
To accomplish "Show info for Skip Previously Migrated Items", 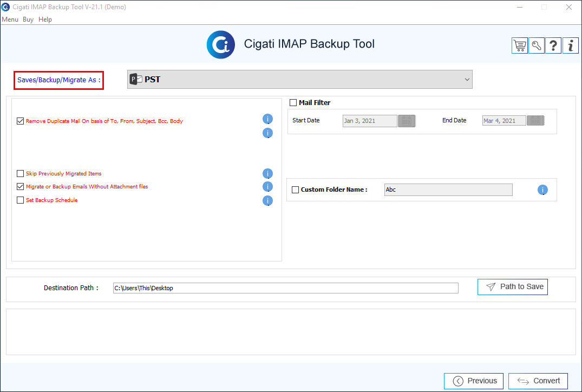I will (x=267, y=174).
